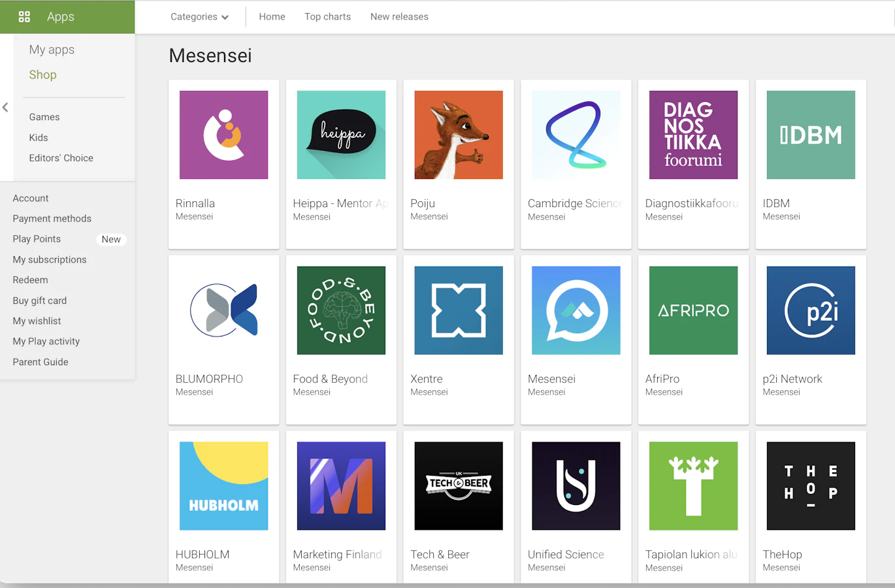Click the Unified Science title

point(566,555)
